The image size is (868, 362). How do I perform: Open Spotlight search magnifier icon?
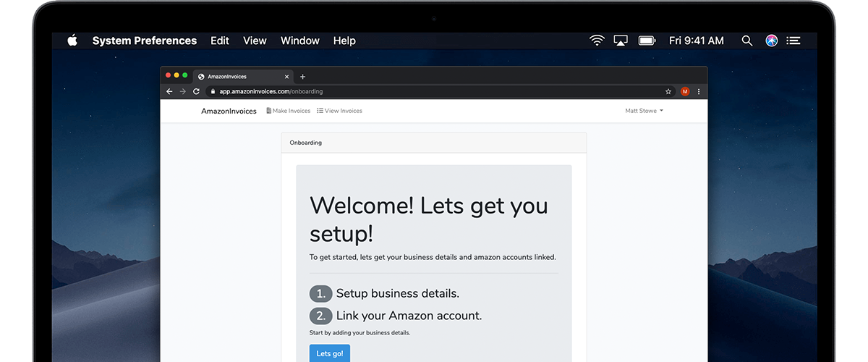[747, 41]
